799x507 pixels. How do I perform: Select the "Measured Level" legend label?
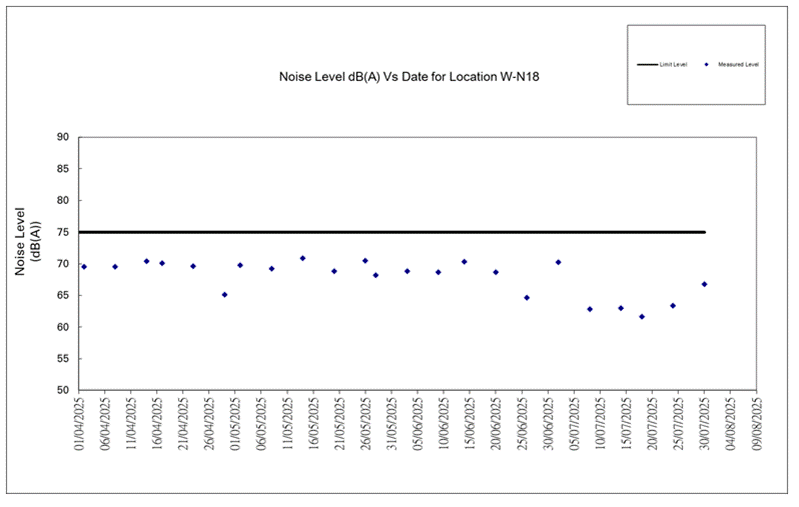click(x=738, y=65)
